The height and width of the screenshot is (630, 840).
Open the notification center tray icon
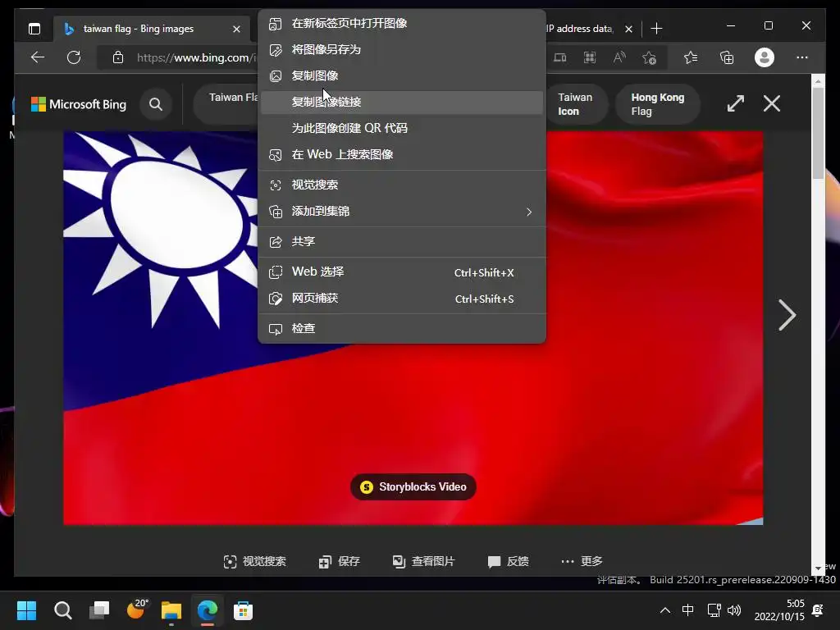tap(818, 610)
